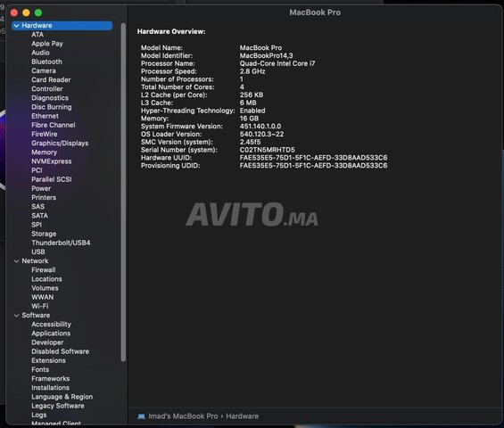Click the Hardware UUID value
The image size is (504, 428).
point(313,158)
